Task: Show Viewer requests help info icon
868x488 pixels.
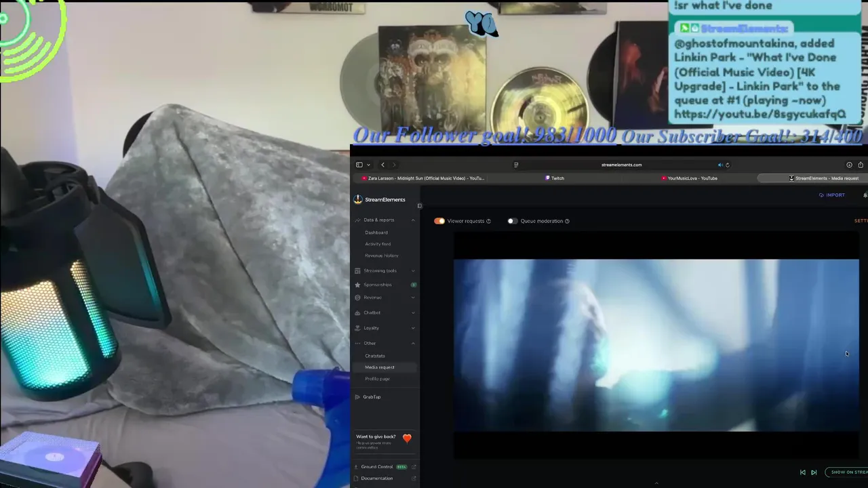Action: (x=488, y=221)
